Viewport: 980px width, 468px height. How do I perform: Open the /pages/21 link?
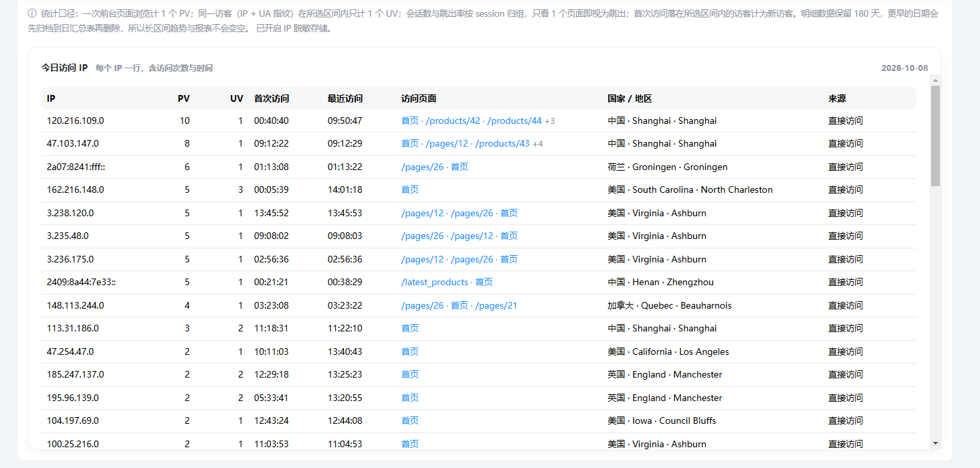click(x=496, y=306)
